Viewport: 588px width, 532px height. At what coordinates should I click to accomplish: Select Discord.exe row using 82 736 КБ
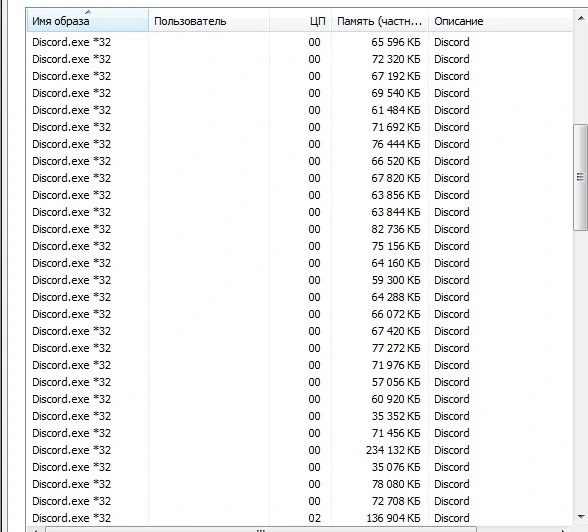click(299, 229)
